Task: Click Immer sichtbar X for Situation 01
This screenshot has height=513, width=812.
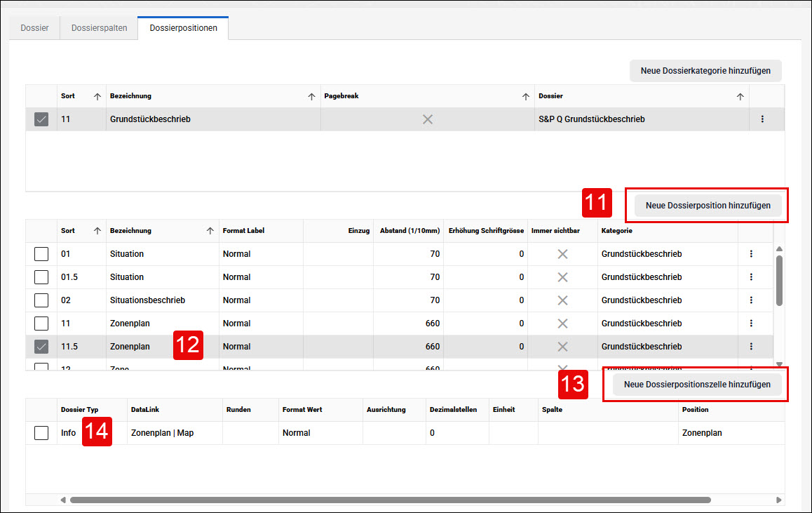Action: point(562,254)
